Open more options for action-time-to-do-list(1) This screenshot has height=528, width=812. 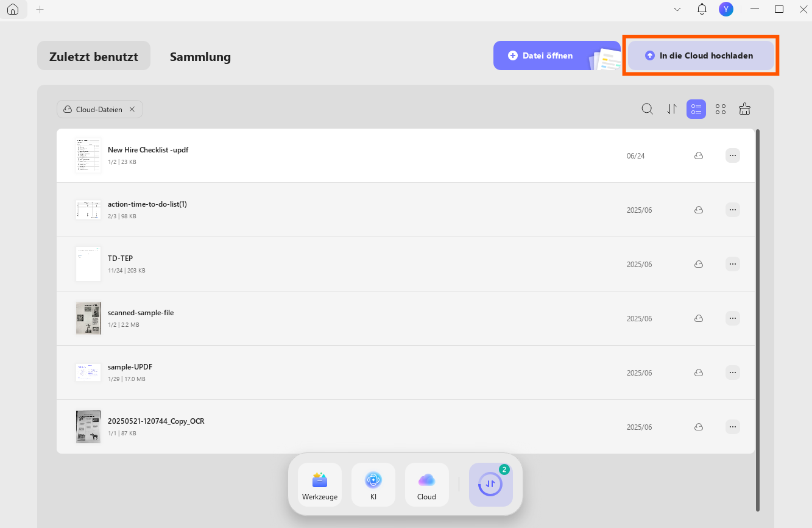click(x=733, y=210)
